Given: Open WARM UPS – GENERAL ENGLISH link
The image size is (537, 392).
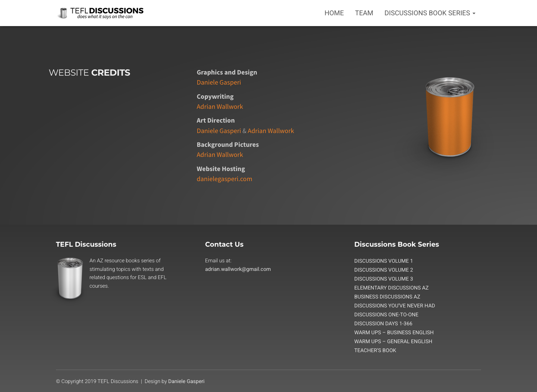Looking at the screenshot, I should (x=393, y=341).
